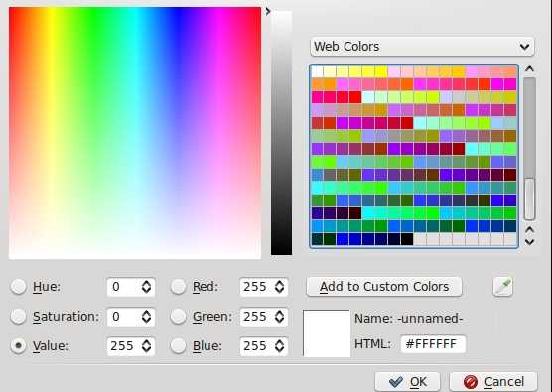Click palette scrollbar up arrow at top
Image resolution: width=552 pixels, height=392 pixels.
pyautogui.click(x=529, y=69)
